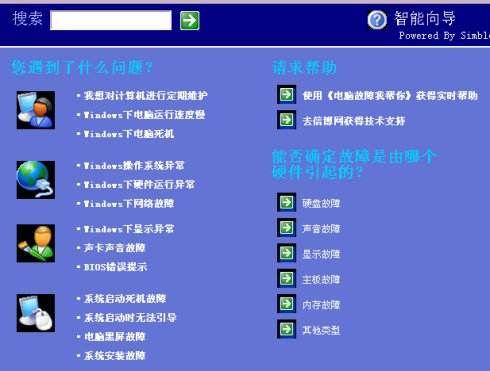Select 去信博网获得技术支持 text link
490x371 pixels.
coord(354,121)
